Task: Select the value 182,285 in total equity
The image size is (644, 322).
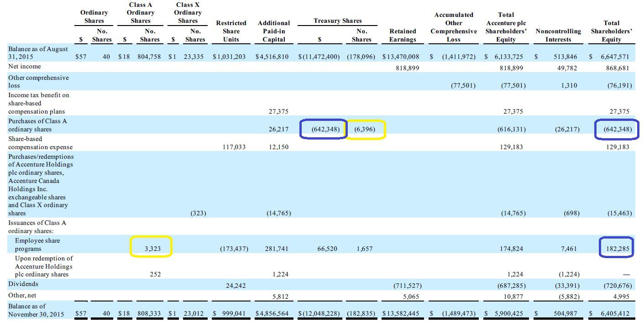Action: [x=618, y=249]
